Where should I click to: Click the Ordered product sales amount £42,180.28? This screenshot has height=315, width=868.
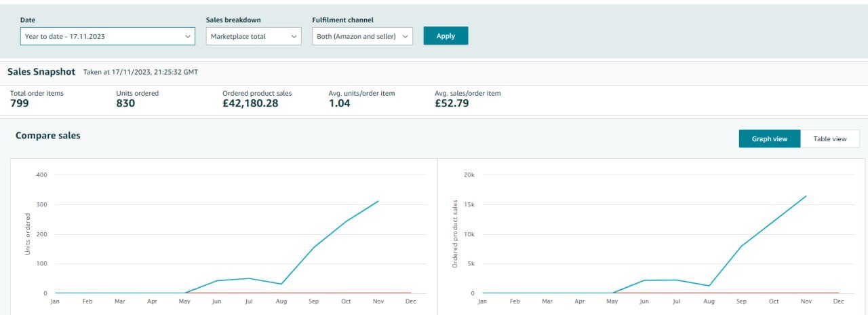[250, 104]
